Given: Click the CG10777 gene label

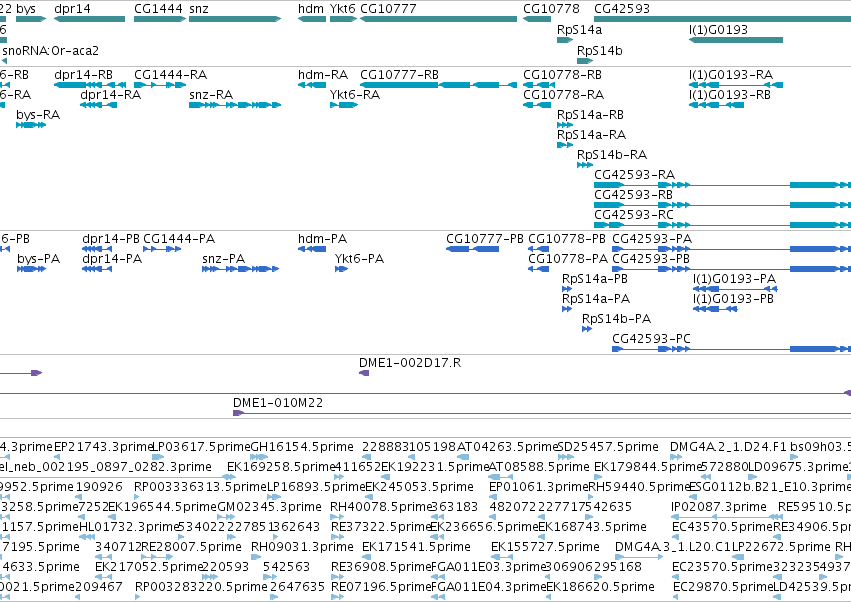Looking at the screenshot, I should [388, 9].
